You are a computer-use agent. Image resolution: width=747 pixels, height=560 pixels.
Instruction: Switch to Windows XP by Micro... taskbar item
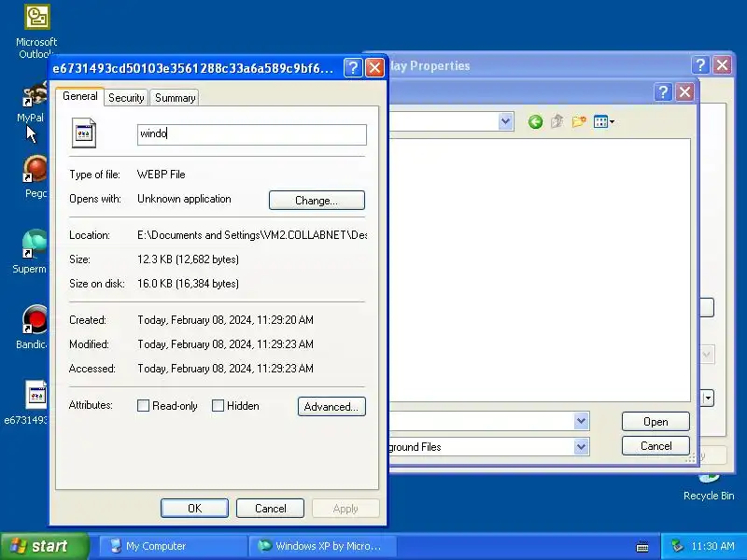[322, 546]
